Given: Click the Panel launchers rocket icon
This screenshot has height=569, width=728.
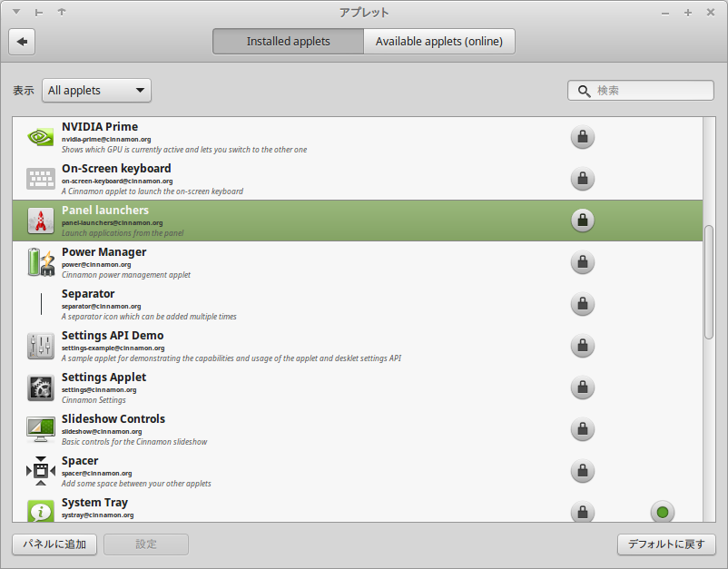Looking at the screenshot, I should 41,221.
